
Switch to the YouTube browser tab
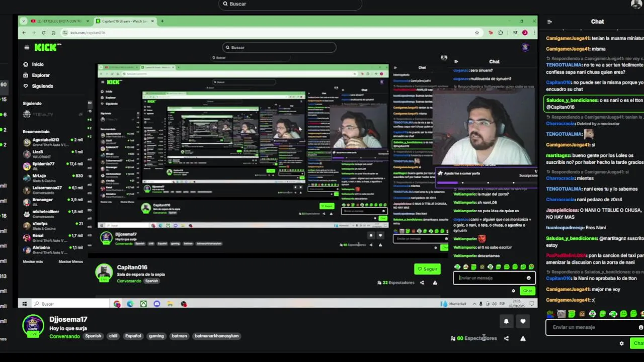click(x=59, y=21)
